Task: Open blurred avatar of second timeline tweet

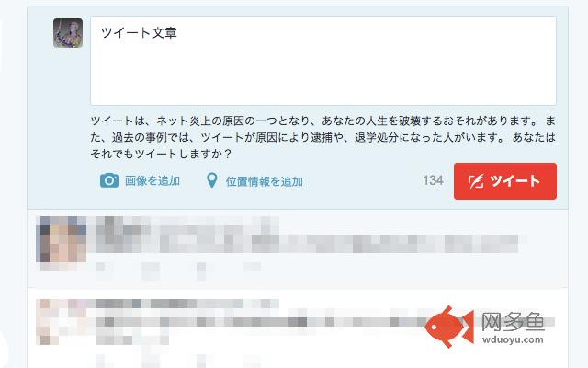Action: pos(48,322)
